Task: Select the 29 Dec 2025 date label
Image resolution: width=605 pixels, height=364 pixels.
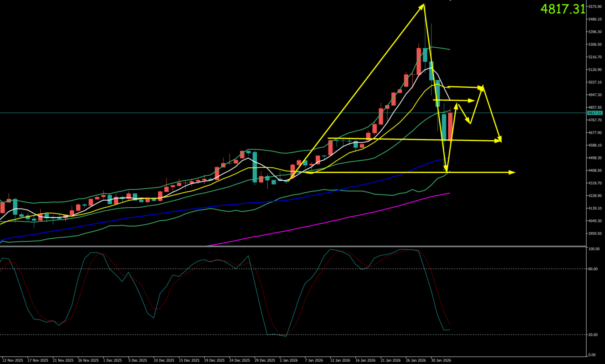Action: pyautogui.click(x=266, y=360)
